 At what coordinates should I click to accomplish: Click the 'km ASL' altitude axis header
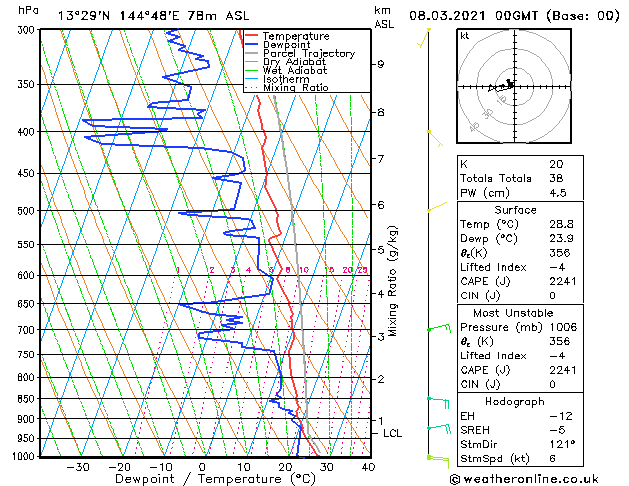pos(384,17)
